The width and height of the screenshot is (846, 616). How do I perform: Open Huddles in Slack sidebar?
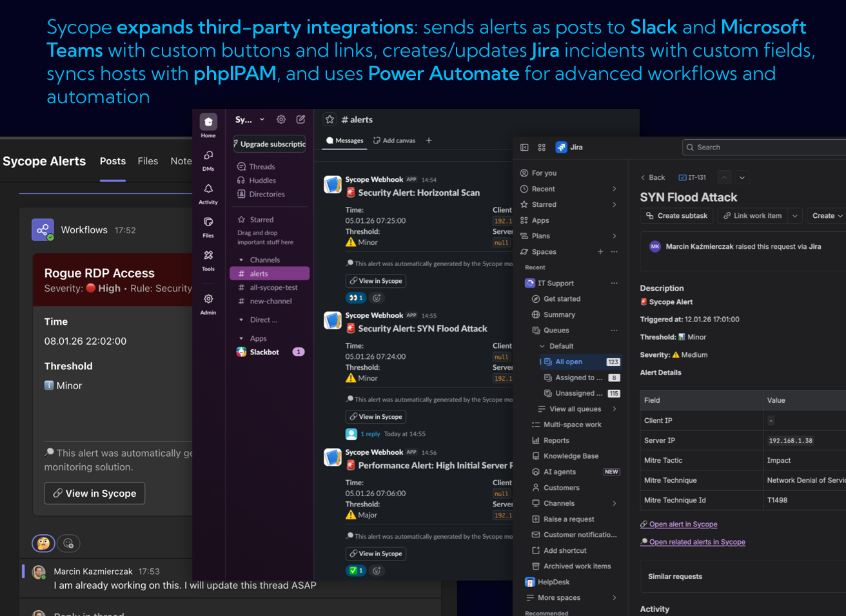pyautogui.click(x=257, y=180)
